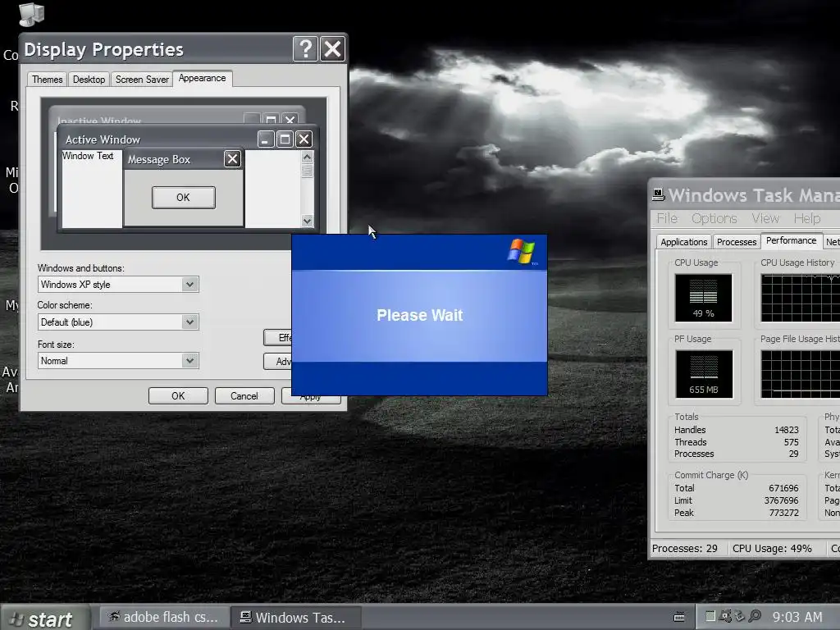Click status bar CPU Usage: 49%
Image resolution: width=840 pixels, height=630 pixels.
coord(772,549)
